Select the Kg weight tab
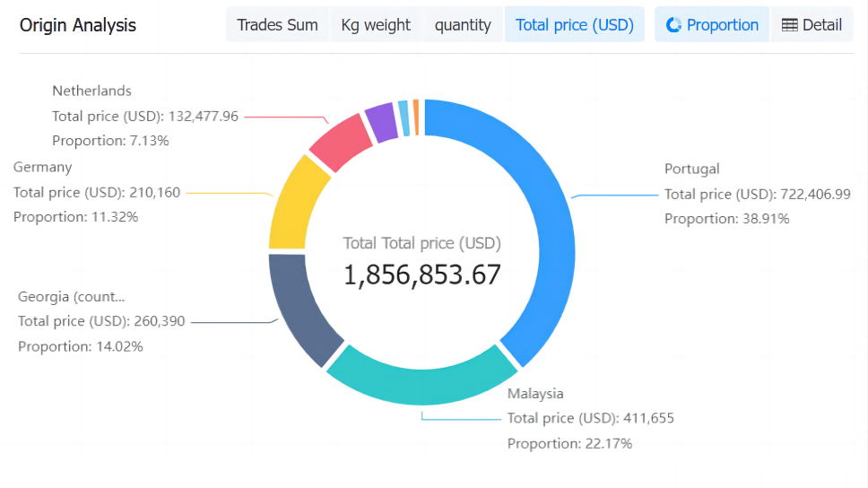Viewport: 868px width, 488px height. coord(376,25)
